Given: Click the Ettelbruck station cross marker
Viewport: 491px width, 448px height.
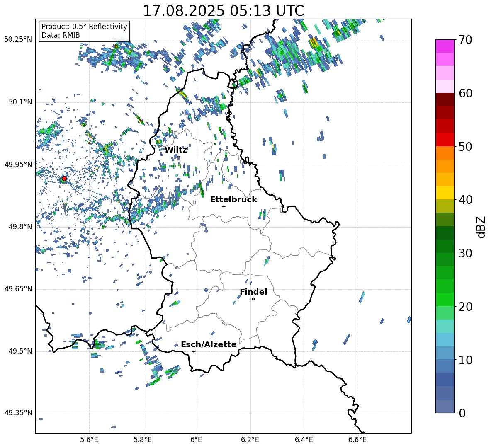Looking at the screenshot, I should click(224, 206).
